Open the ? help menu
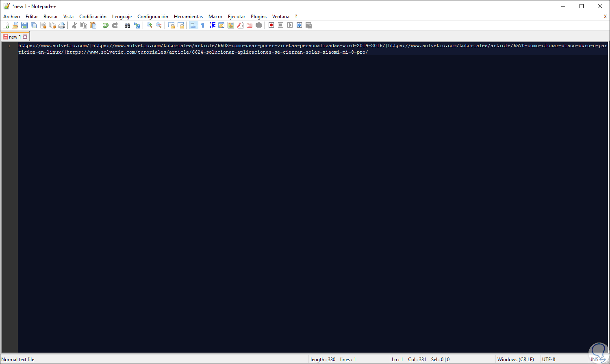Viewport: 610px width, 364px height. point(296,17)
